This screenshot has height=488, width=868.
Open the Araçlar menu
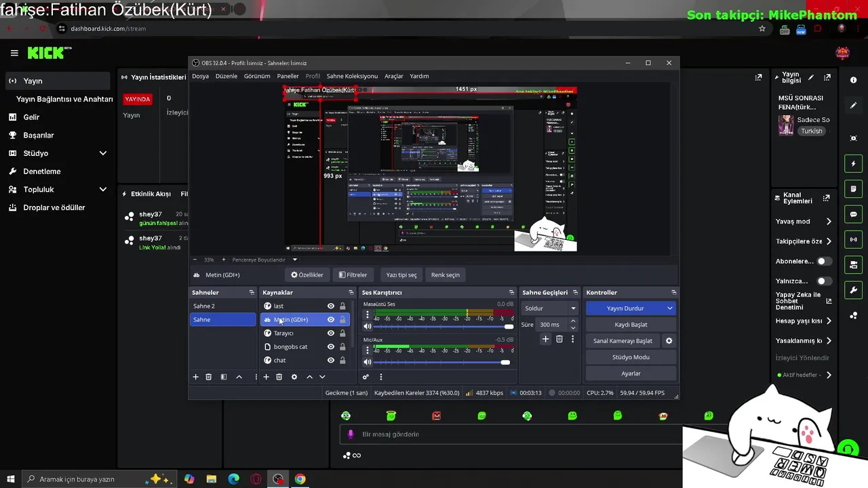click(x=394, y=76)
